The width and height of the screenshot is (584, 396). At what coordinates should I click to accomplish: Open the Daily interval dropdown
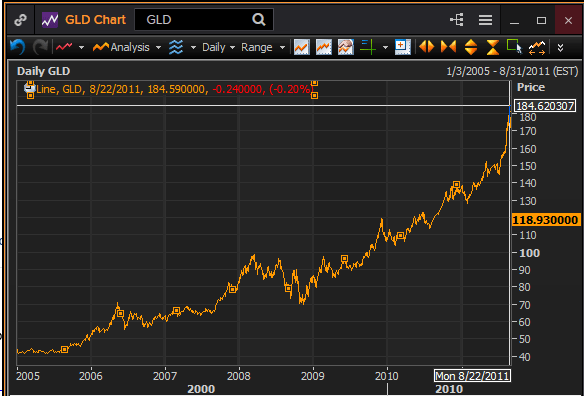(x=218, y=47)
